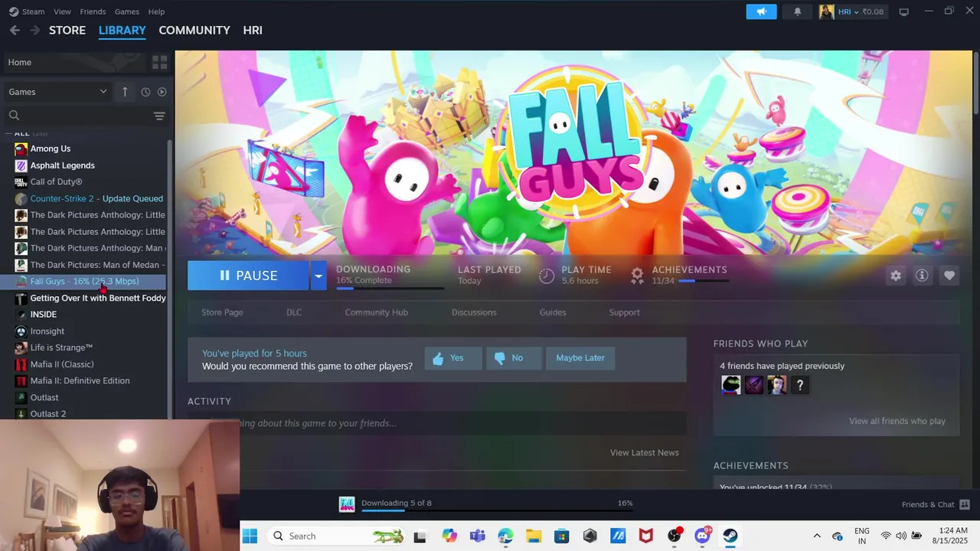
Task: Click the Among Us game icon
Action: tap(21, 148)
